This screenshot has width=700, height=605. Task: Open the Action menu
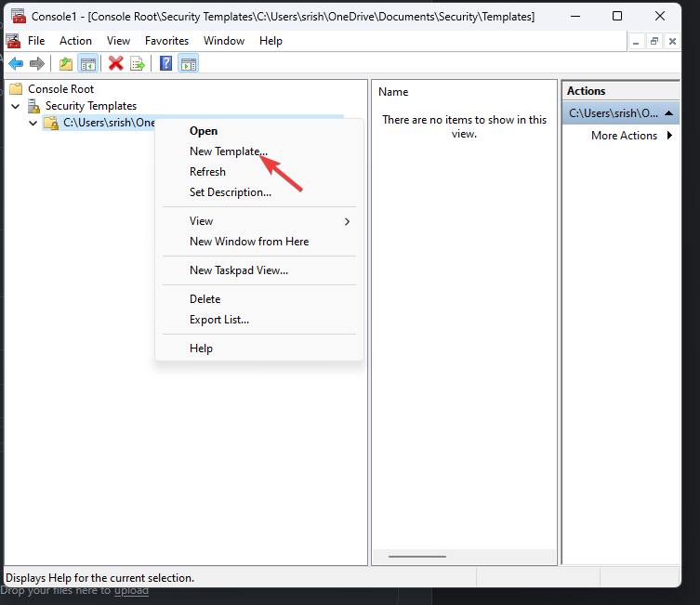tap(75, 41)
